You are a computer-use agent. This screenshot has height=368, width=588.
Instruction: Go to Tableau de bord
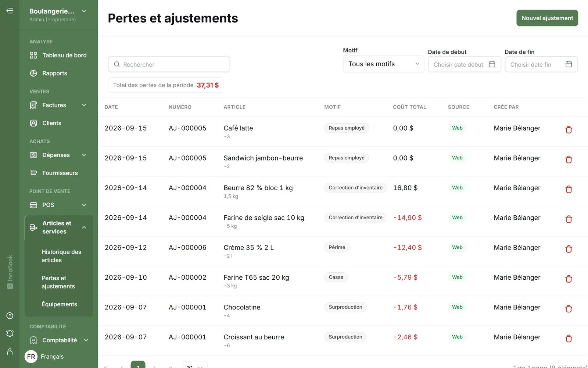58,55
